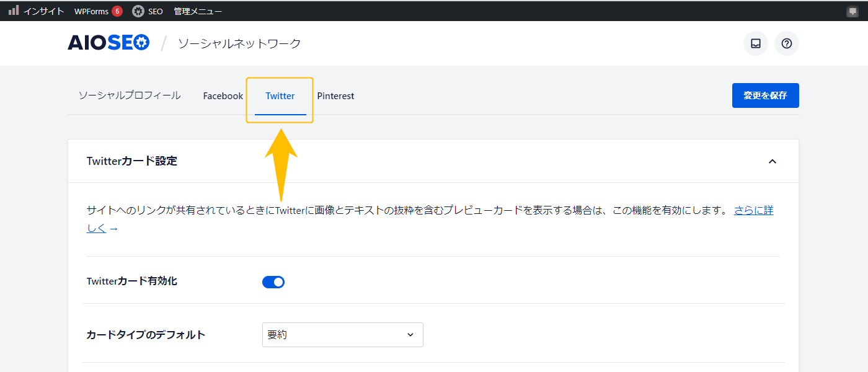This screenshot has height=372, width=868.
Task: Click the カードタイプのデフォルト label
Action: coord(146,335)
